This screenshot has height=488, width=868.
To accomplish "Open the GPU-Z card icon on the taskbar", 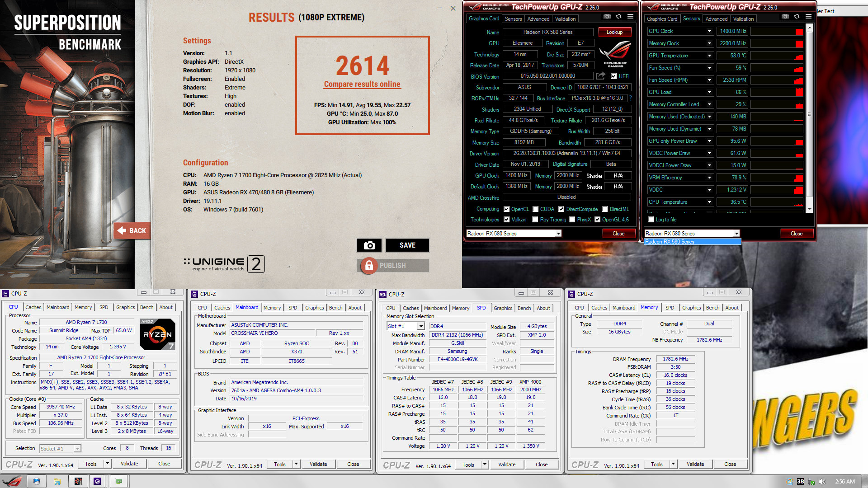I will [x=118, y=481].
